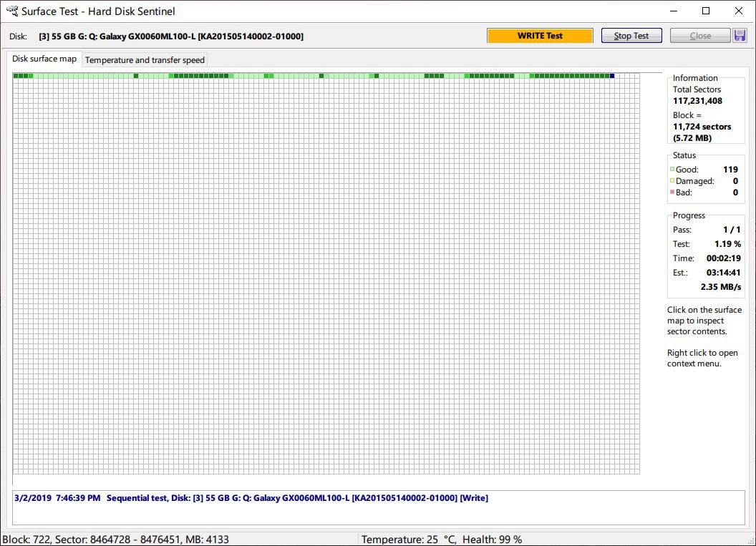Click the disabled Close button
The height and width of the screenshot is (546, 756).
(700, 36)
